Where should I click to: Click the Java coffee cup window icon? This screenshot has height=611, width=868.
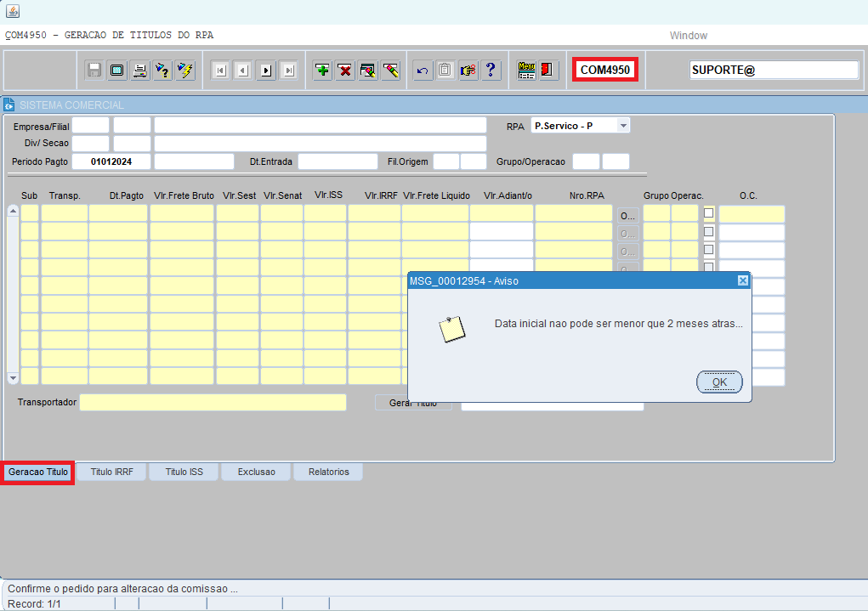(x=13, y=10)
